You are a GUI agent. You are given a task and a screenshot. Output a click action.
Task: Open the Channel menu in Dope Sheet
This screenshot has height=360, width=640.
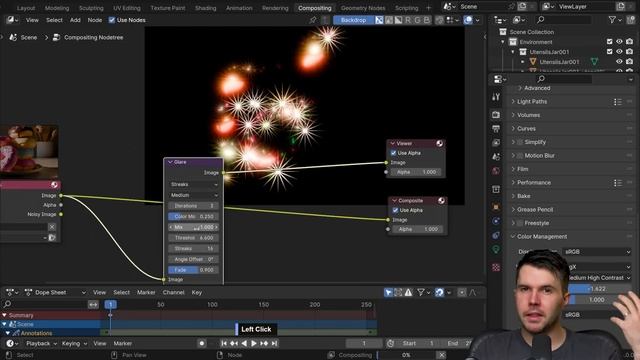[x=173, y=292]
